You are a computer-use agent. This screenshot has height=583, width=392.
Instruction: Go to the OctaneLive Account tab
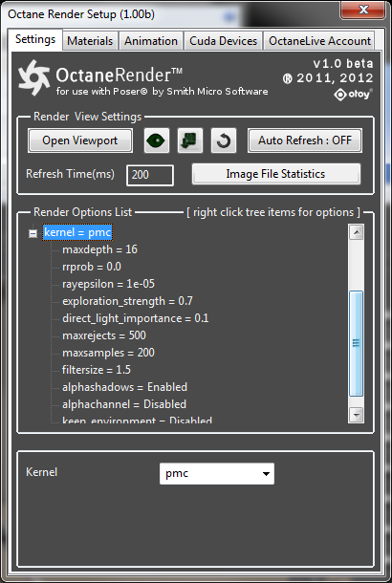[x=319, y=41]
